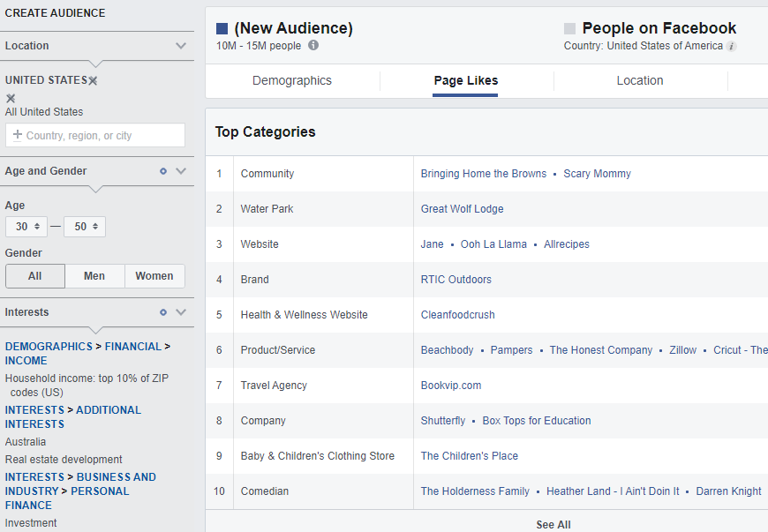Select Men gender option
Screen dimensions: 768x532
tap(94, 276)
